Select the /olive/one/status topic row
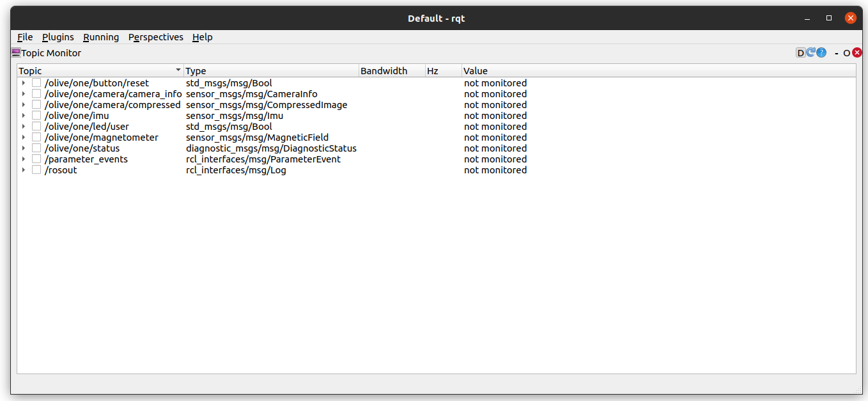The height and width of the screenshot is (401, 868). click(82, 148)
